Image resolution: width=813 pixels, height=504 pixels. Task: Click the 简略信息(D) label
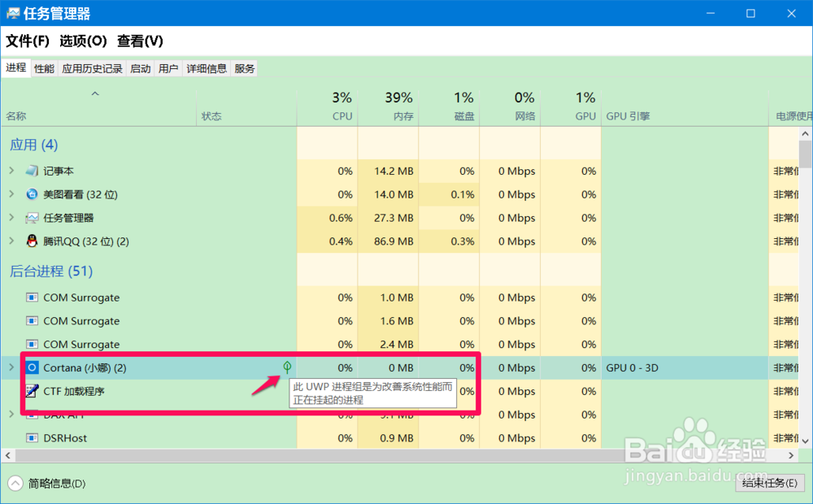pyautogui.click(x=57, y=484)
